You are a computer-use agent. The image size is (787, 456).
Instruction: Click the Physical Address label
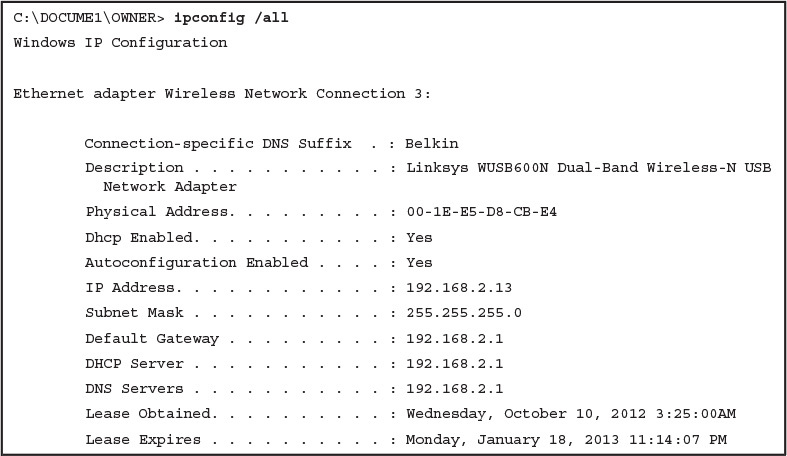click(156, 212)
